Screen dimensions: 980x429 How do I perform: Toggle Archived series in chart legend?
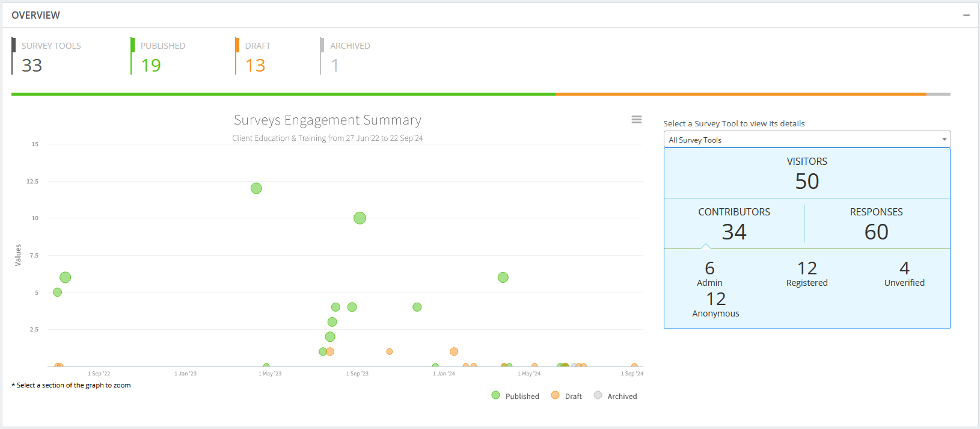[x=615, y=396]
